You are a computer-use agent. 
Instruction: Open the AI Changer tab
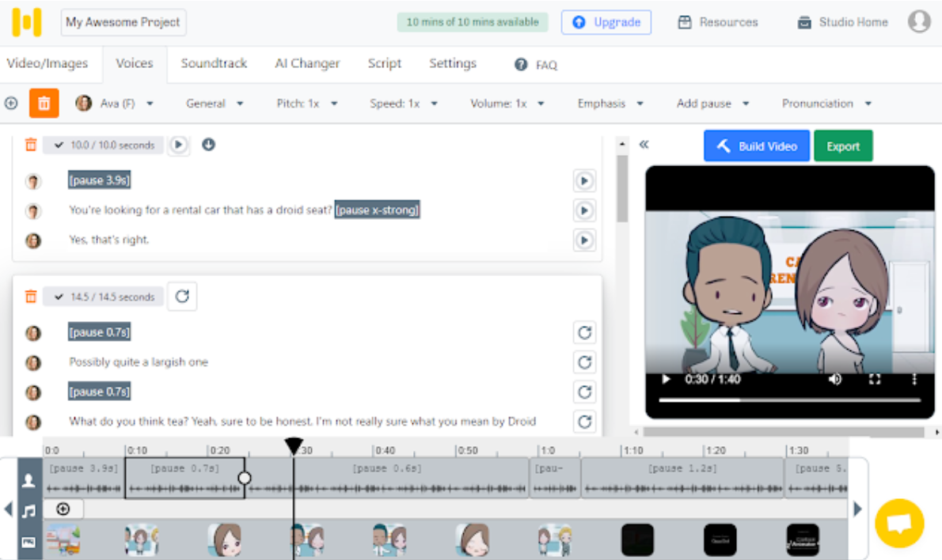coord(307,63)
